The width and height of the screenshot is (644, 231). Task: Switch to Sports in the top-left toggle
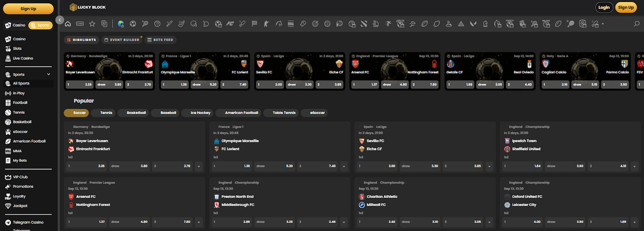point(41,25)
